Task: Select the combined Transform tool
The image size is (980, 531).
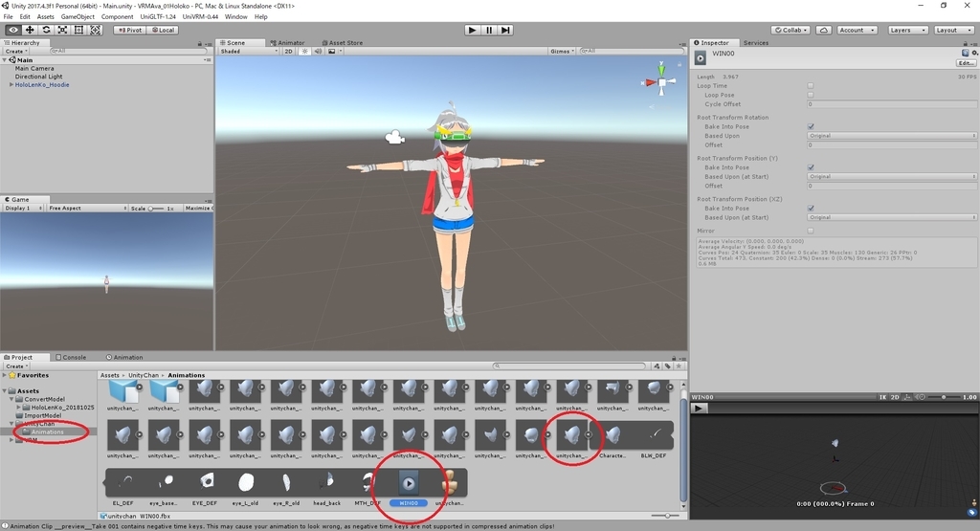Action: click(x=95, y=30)
